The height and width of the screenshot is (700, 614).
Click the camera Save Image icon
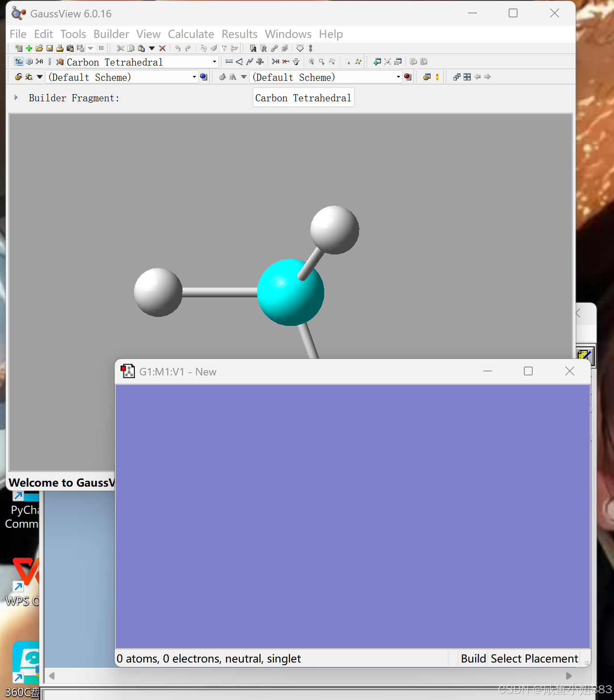pos(70,48)
